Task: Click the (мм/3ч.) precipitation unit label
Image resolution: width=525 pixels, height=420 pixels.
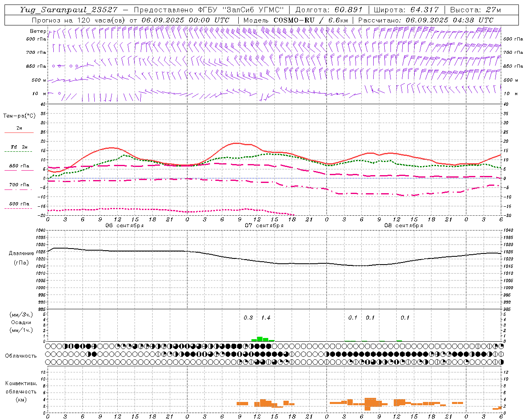Action: point(21,315)
